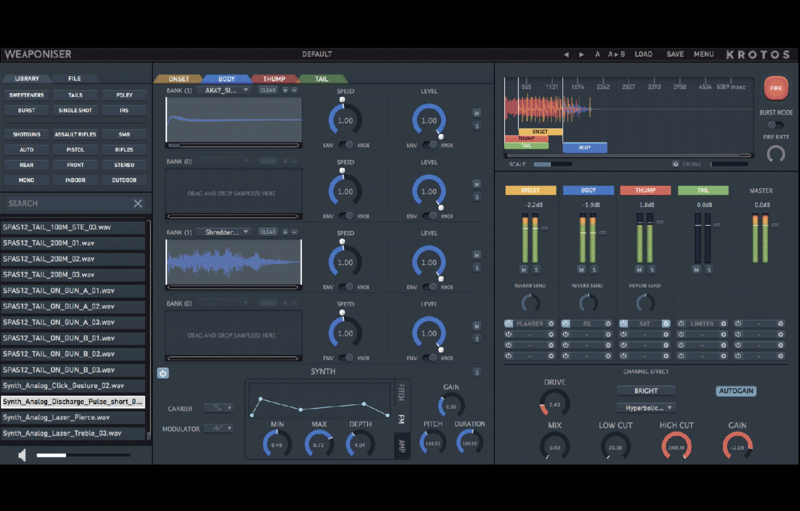Image resolution: width=800 pixels, height=511 pixels.
Task: Select the TAIL engine tab above banks
Action: tap(321, 79)
